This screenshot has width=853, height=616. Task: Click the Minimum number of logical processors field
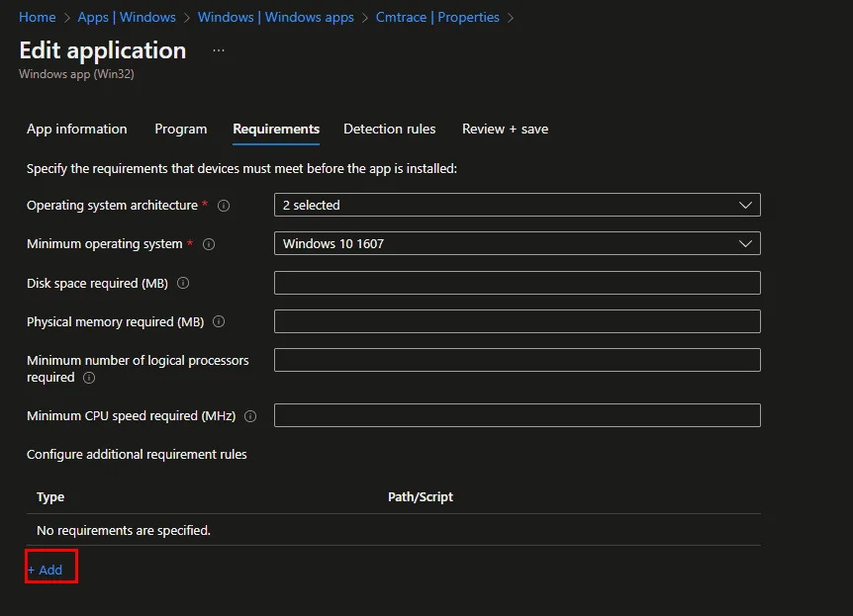click(x=518, y=360)
